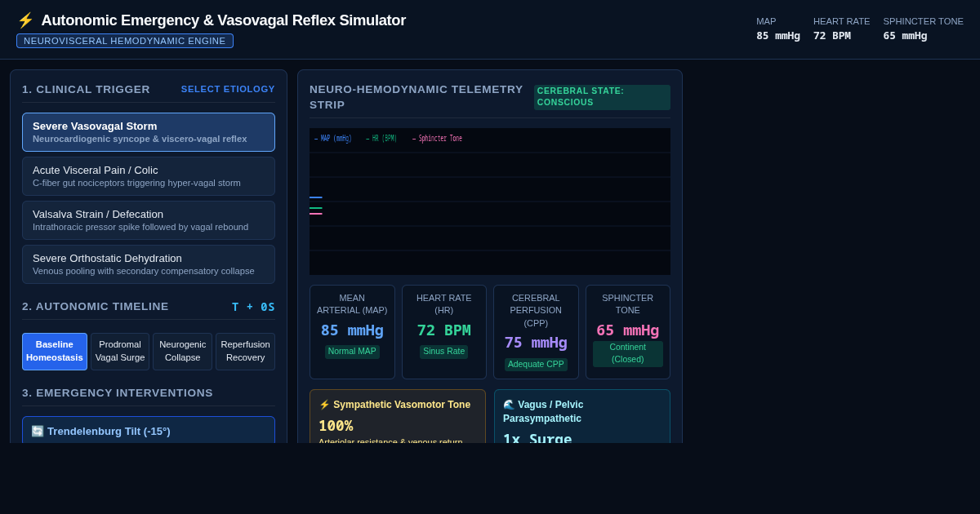Click HR legend entry on telemetry strip
The image size is (980, 514).
pyautogui.click(x=381, y=139)
